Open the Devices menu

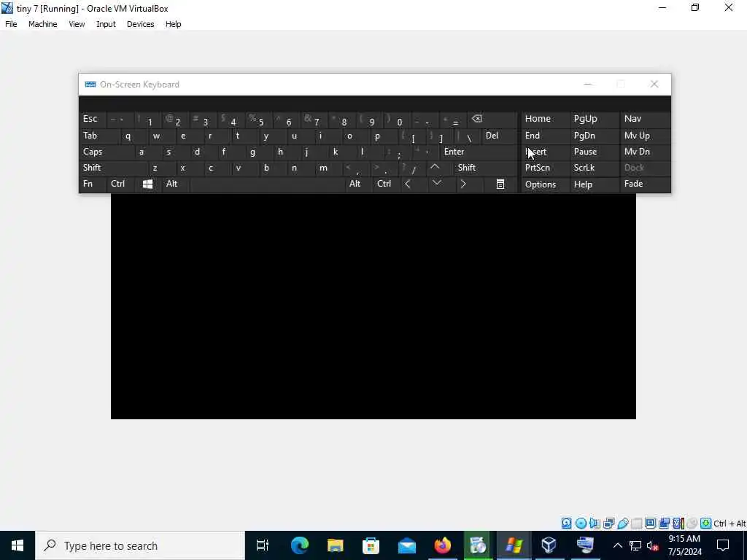point(141,24)
